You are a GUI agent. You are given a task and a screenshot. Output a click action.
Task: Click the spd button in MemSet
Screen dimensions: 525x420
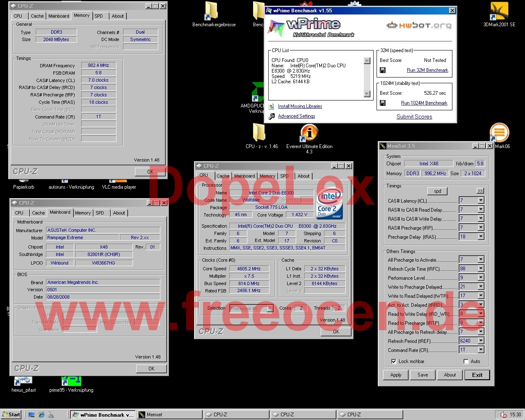[438, 191]
